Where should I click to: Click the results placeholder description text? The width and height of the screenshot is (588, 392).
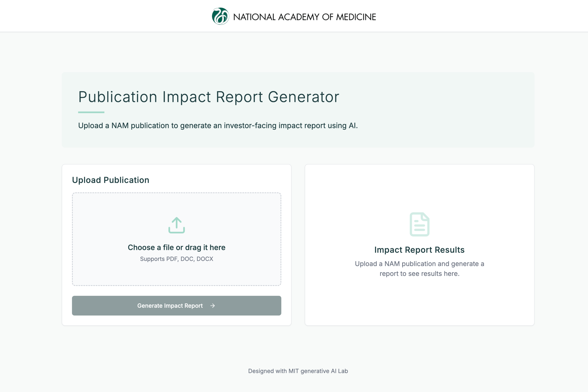pos(419,269)
